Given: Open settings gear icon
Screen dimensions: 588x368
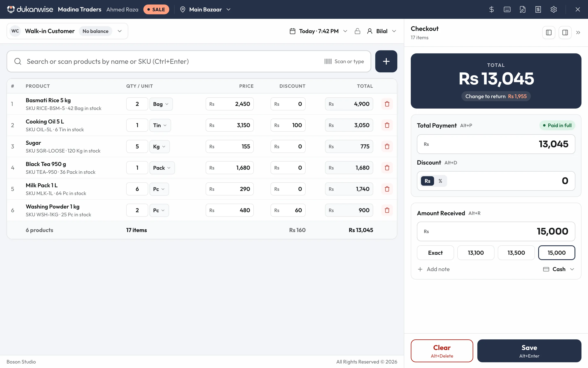Looking at the screenshot, I should (x=553, y=9).
